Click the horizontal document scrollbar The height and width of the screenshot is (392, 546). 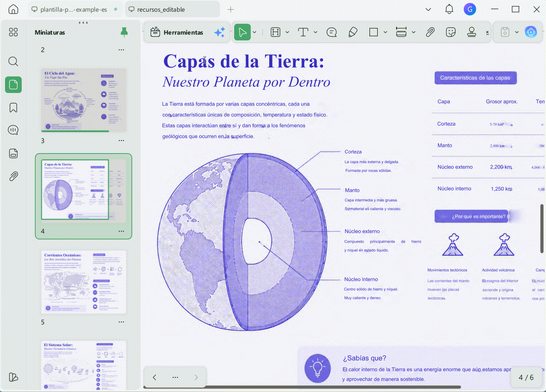[x=302, y=387]
